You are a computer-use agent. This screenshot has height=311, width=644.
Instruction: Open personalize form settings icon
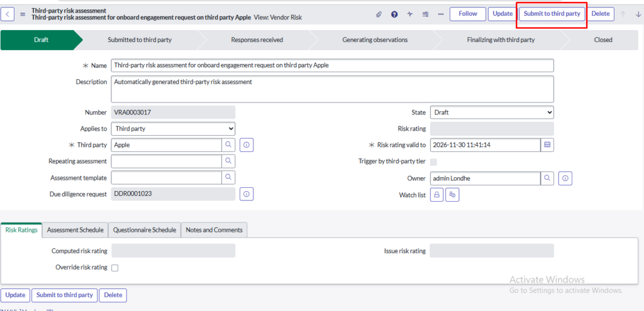pyautogui.click(x=426, y=14)
